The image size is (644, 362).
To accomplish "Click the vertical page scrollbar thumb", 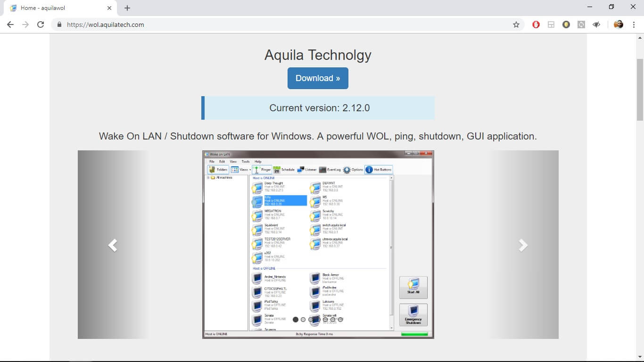I will pos(640,90).
